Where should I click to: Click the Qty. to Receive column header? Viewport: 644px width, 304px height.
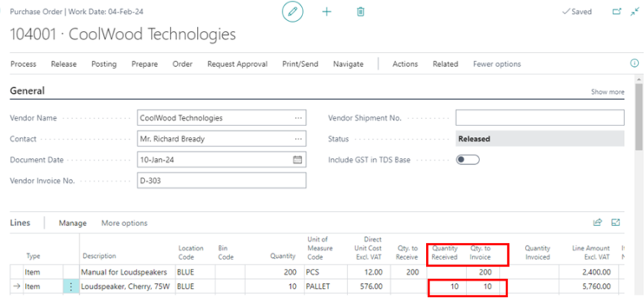click(408, 252)
